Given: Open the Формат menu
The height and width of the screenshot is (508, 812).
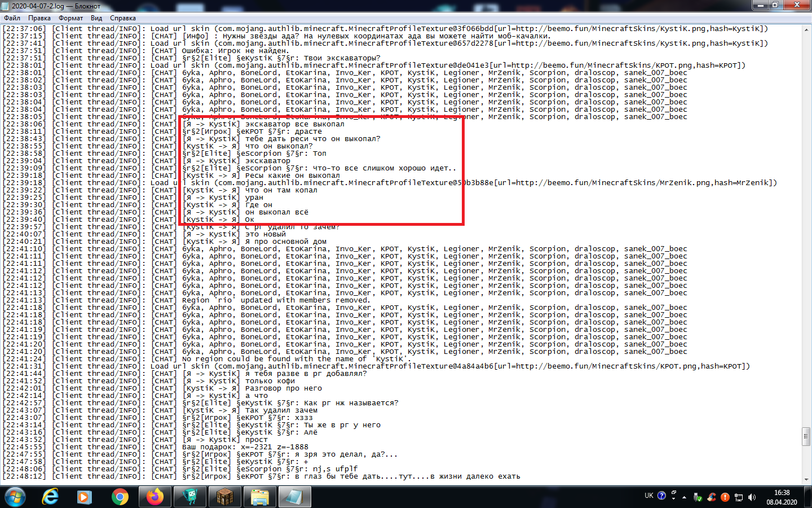Looking at the screenshot, I should pyautogui.click(x=70, y=18).
